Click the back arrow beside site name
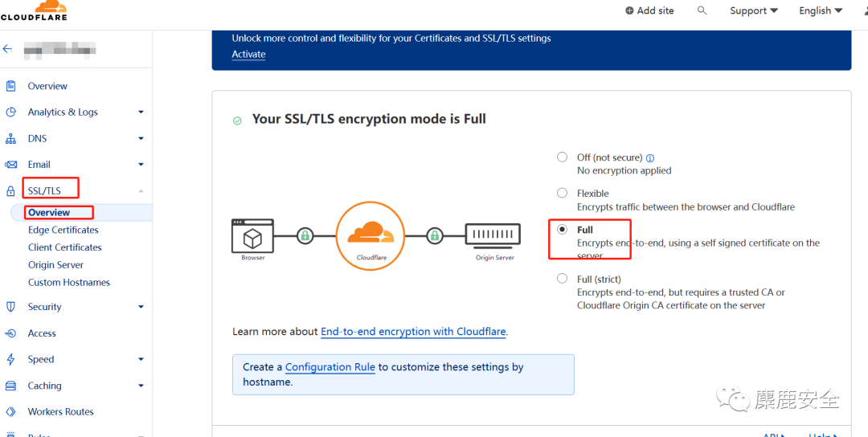 [7, 49]
